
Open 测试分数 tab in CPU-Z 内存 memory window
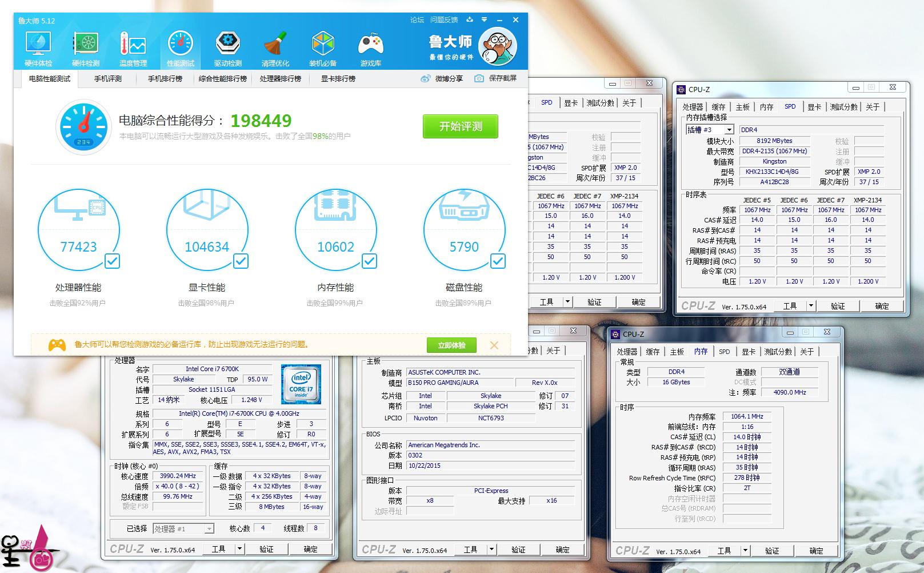(x=778, y=352)
